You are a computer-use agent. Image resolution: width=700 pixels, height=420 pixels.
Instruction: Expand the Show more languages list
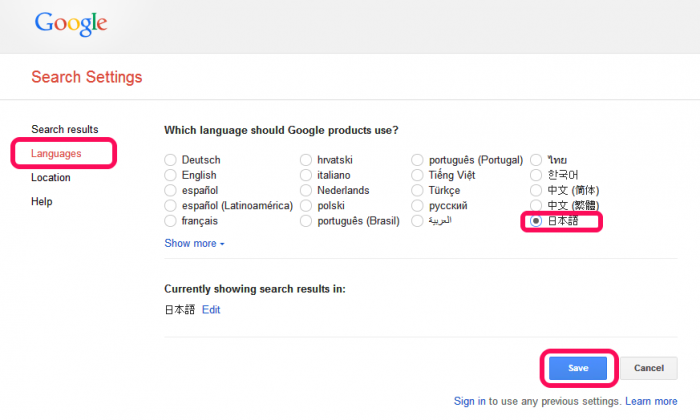pos(194,243)
